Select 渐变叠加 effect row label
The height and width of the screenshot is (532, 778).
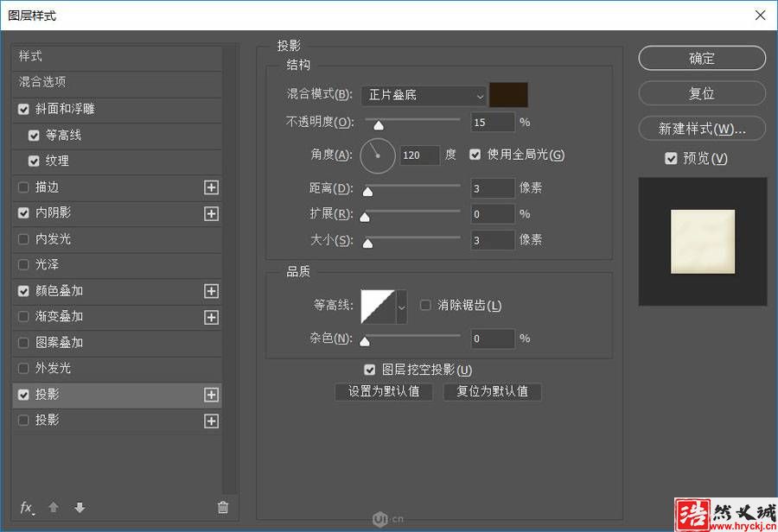point(59,317)
